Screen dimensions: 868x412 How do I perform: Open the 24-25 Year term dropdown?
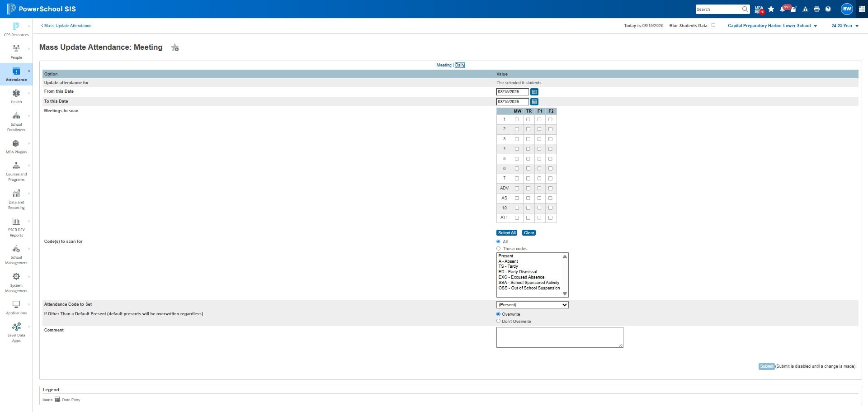tap(844, 26)
